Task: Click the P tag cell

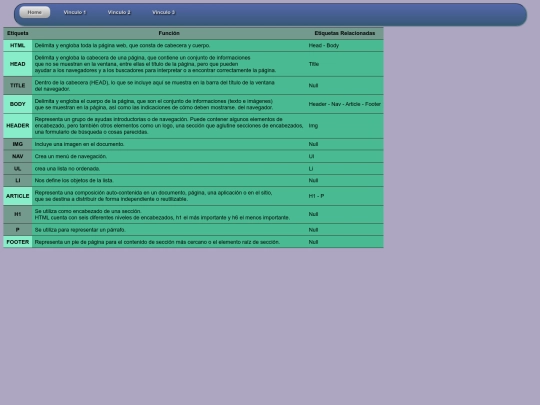Action: click(x=18, y=230)
